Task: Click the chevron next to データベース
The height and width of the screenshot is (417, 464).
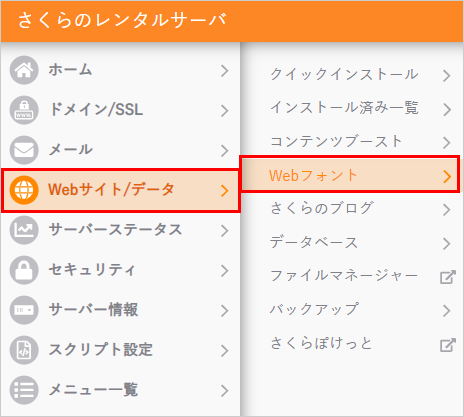Action: click(447, 243)
